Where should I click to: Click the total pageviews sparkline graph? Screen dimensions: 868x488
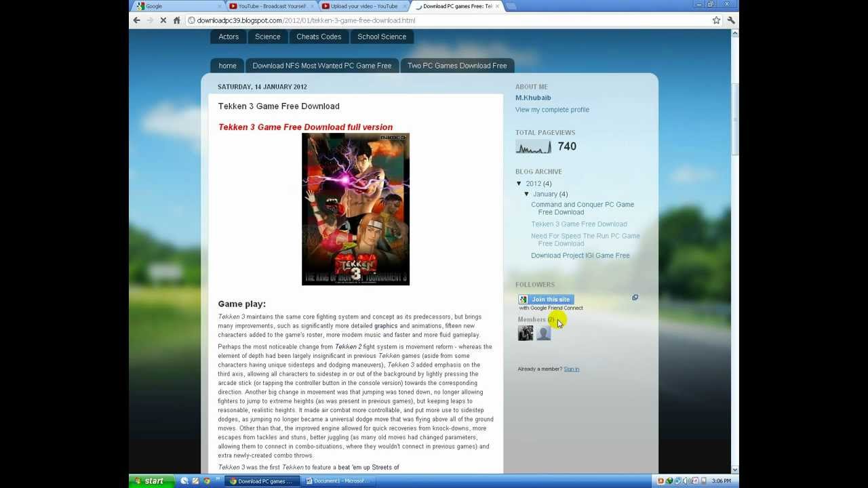pyautogui.click(x=534, y=146)
